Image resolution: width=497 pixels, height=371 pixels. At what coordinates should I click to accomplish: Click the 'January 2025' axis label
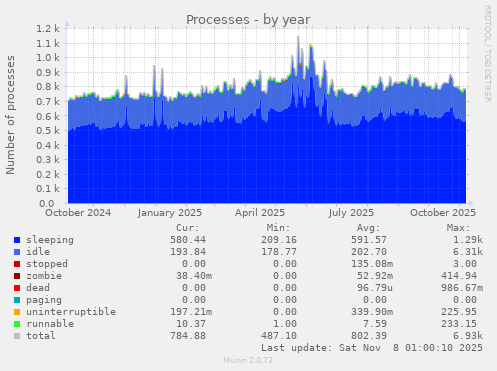coord(170,213)
